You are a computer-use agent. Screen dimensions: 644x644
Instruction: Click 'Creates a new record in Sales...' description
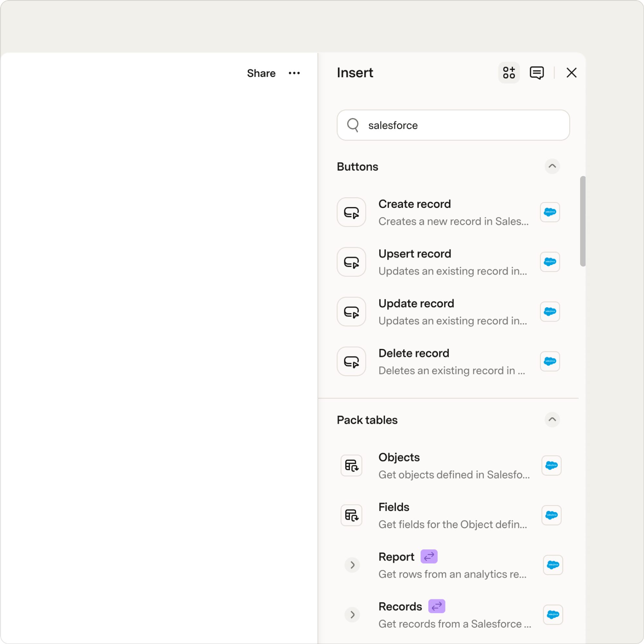point(453,221)
